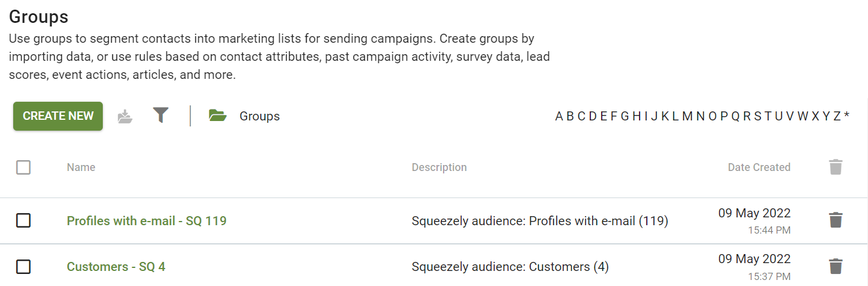Viewport: 868px width, 286px height.
Task: Open the green Groups folder icon
Action: point(218,116)
